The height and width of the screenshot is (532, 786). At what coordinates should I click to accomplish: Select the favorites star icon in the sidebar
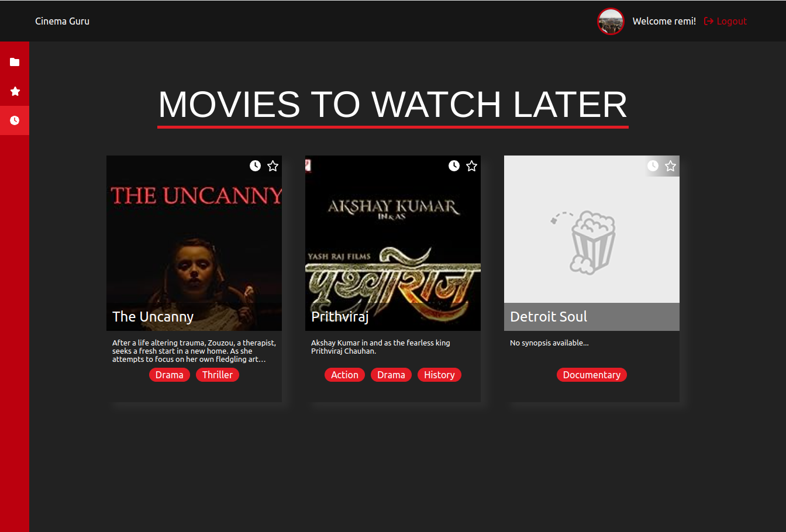15,91
